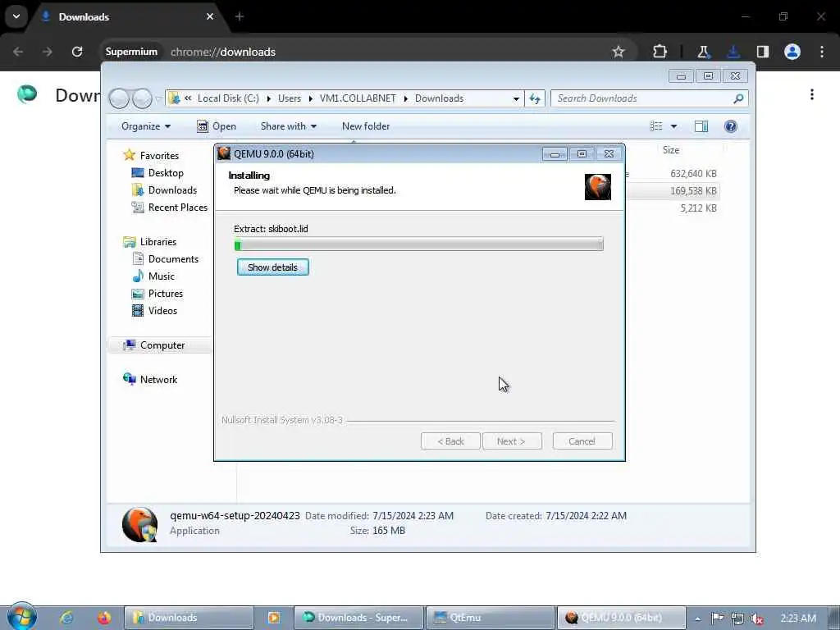
Task: Open Pictures library
Action: click(166, 294)
